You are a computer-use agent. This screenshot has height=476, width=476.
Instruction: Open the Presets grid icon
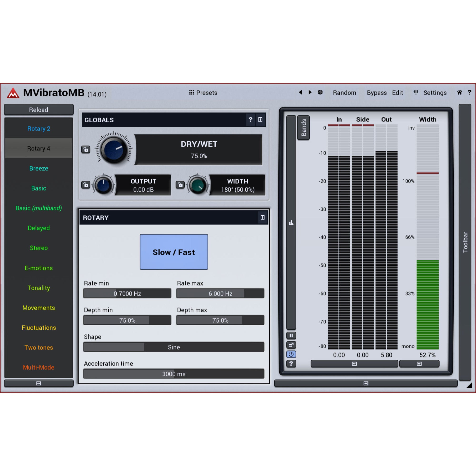point(191,92)
